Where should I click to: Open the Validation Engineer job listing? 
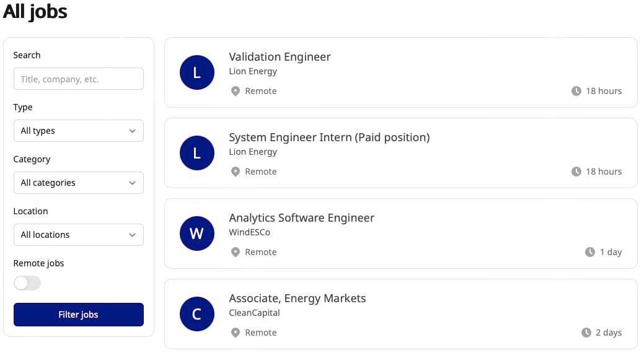[280, 57]
